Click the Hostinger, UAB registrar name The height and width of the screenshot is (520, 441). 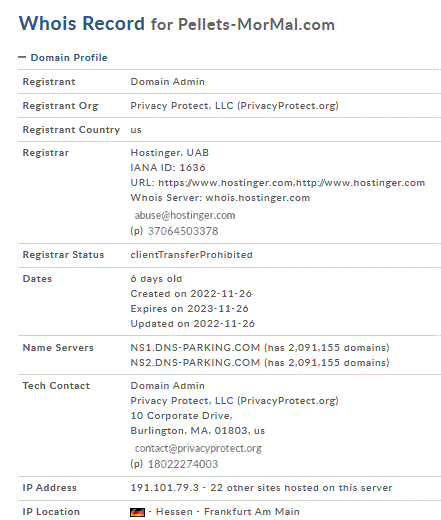tap(169, 153)
